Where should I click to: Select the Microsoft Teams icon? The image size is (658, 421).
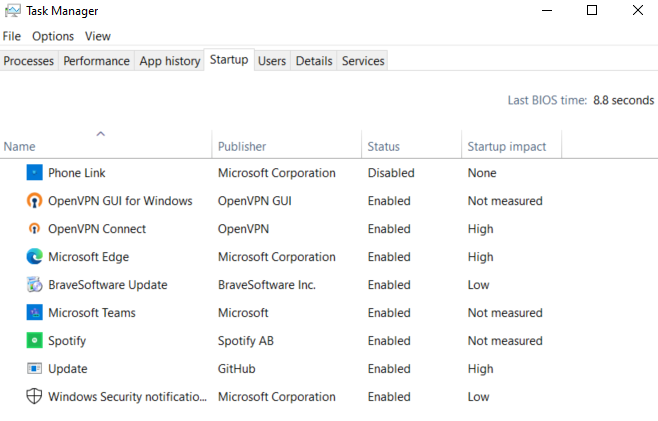34,313
